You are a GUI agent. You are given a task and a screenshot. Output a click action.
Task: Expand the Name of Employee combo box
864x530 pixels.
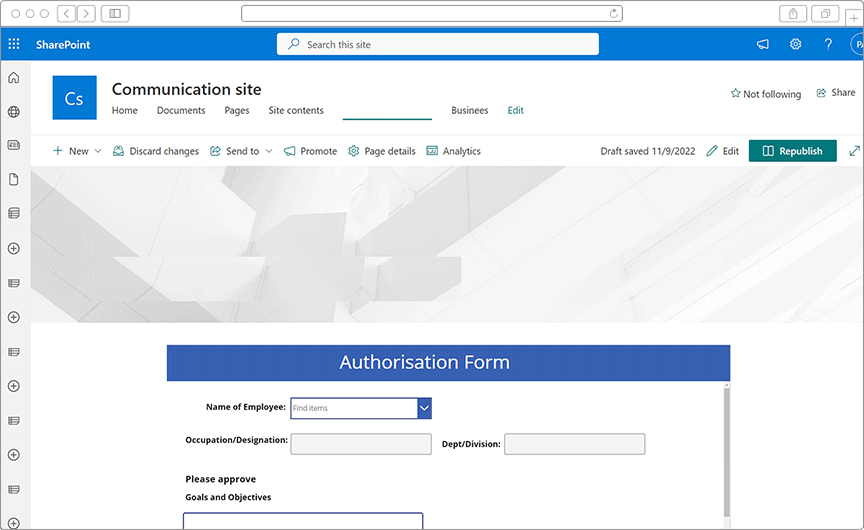point(424,408)
